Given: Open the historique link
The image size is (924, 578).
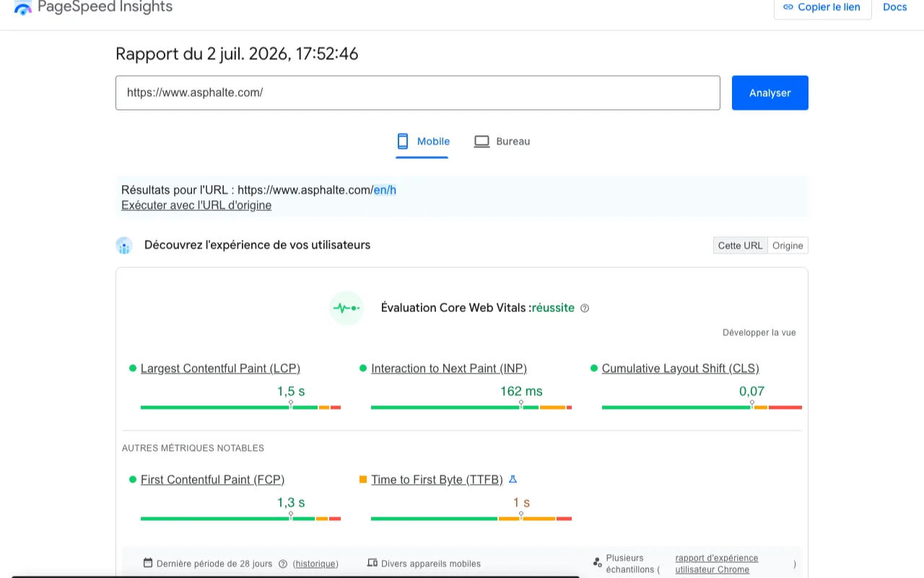Looking at the screenshot, I should coord(315,564).
